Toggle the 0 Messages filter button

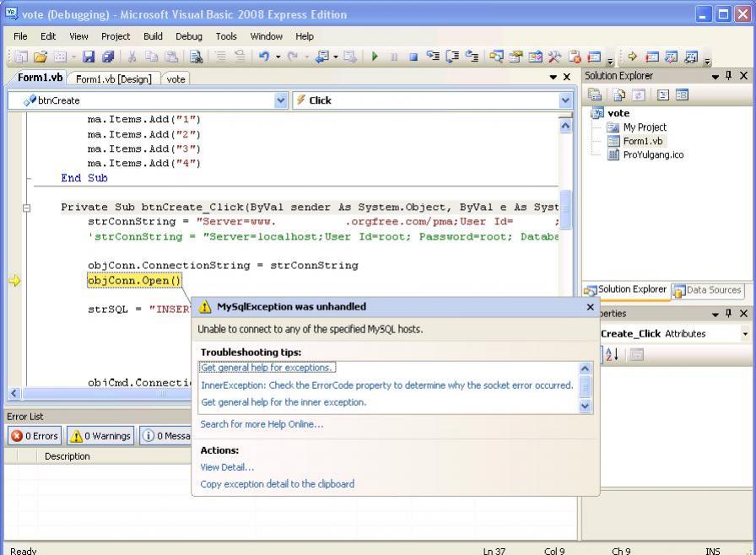pyautogui.click(x=165, y=436)
